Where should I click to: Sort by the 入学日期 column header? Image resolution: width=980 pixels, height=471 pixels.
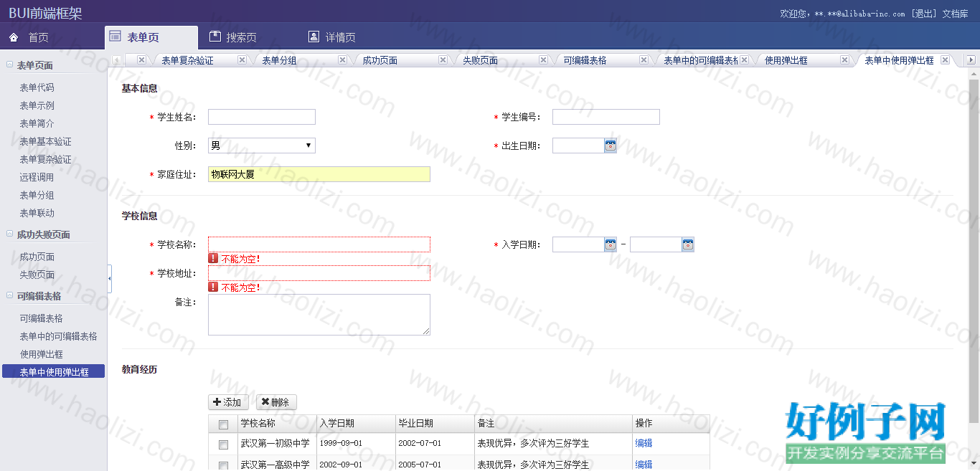click(356, 424)
